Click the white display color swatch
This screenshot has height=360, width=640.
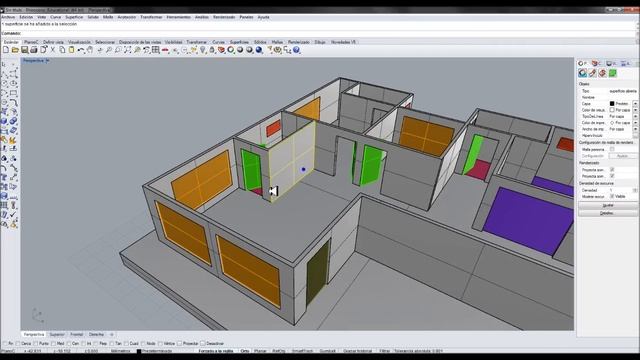(612, 110)
